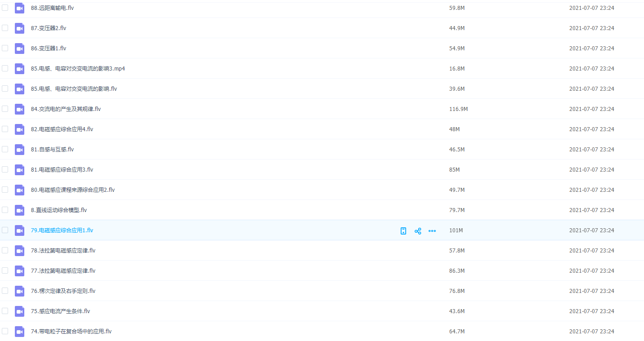Open 80.电磁感应课程来源综合应用2.flv
This screenshot has width=644, height=341.
click(x=73, y=190)
